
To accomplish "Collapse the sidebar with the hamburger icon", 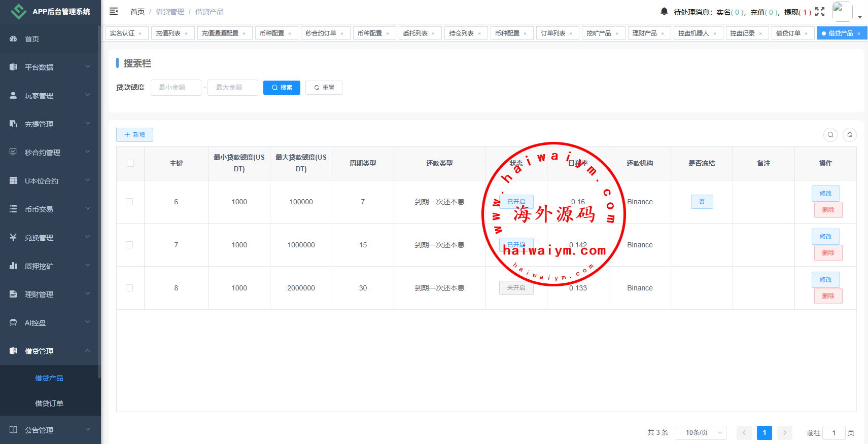I will [x=114, y=11].
